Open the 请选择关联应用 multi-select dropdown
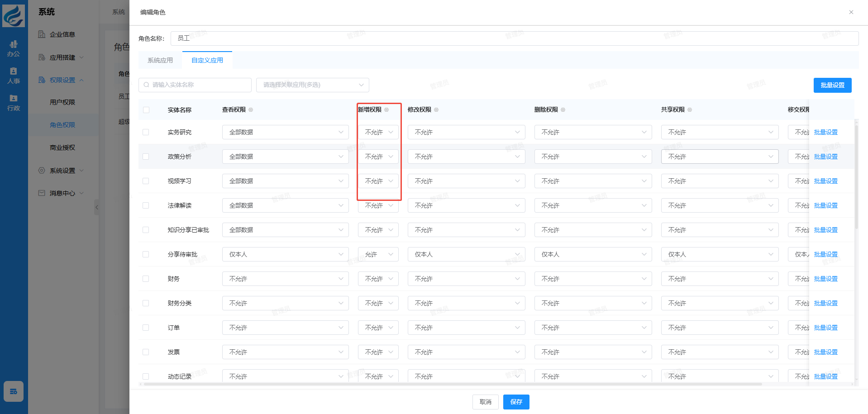The image size is (868, 414). [x=312, y=85]
